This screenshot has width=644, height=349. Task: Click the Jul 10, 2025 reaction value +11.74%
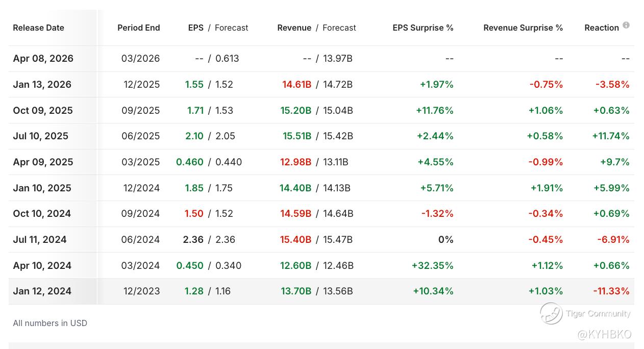click(611, 136)
